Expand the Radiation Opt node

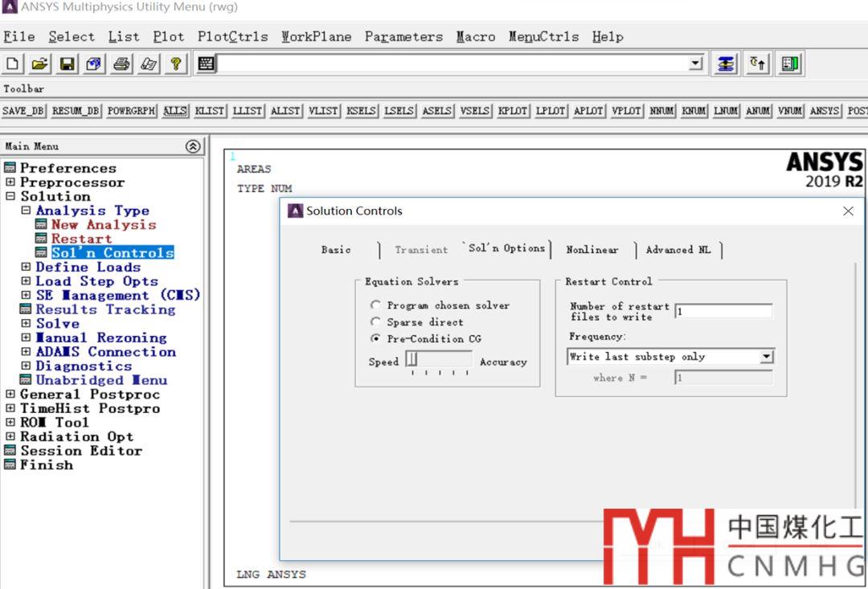10,437
